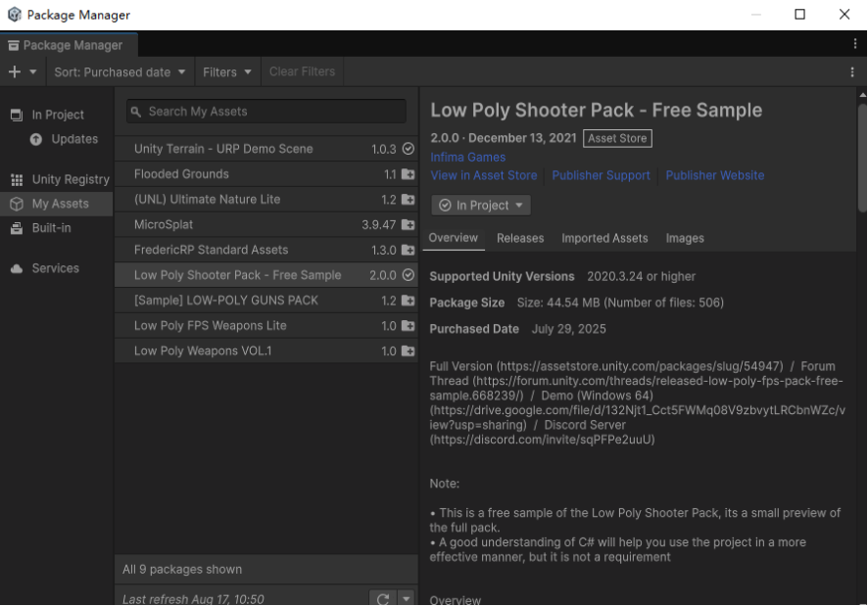Screen dimensions: 868x606
Task: Click the 2020.3.24 or higher version text
Action: (x=641, y=276)
